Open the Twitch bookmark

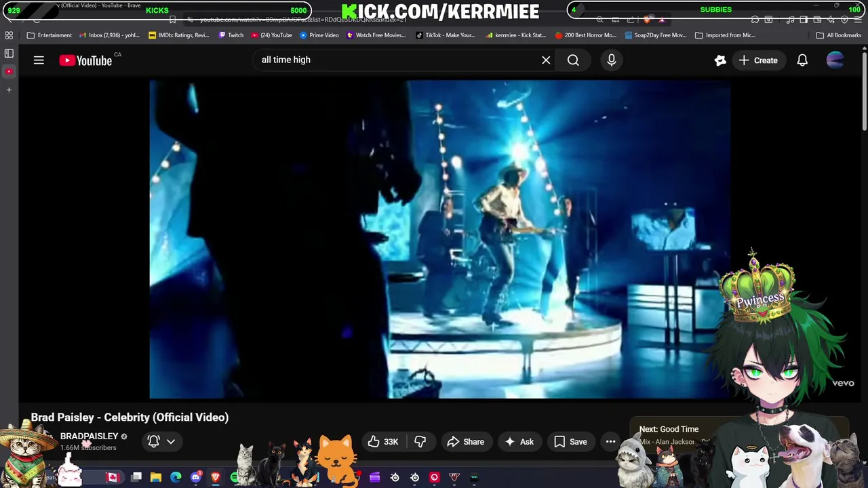tap(231, 35)
